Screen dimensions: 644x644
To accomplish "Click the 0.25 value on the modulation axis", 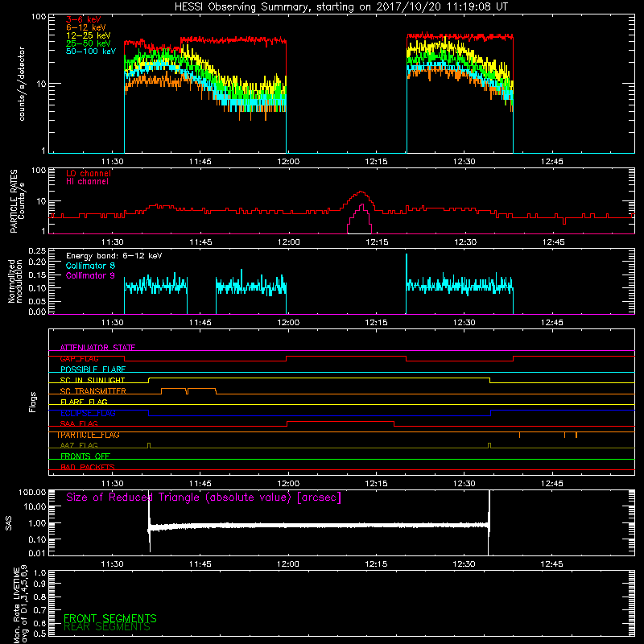I will 37,251.
